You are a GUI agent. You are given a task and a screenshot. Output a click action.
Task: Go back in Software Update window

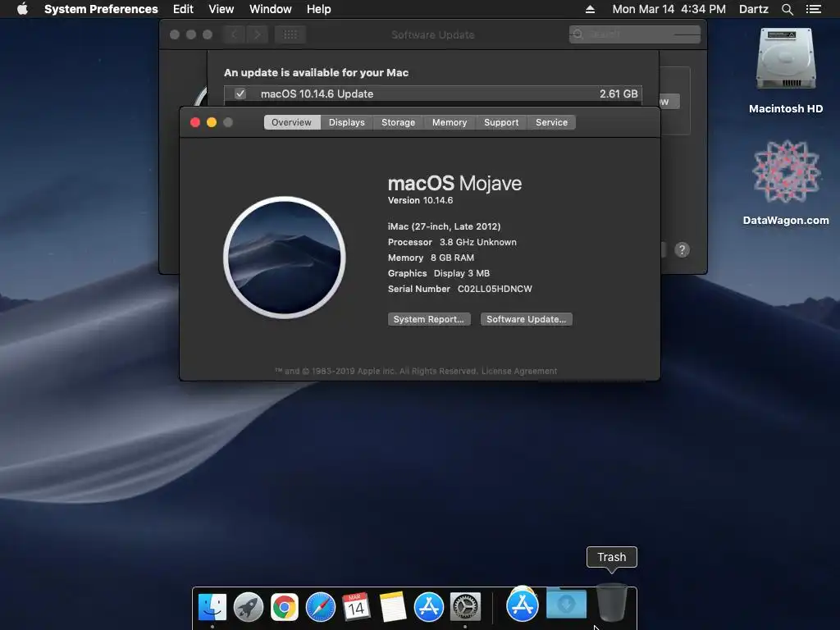point(234,34)
